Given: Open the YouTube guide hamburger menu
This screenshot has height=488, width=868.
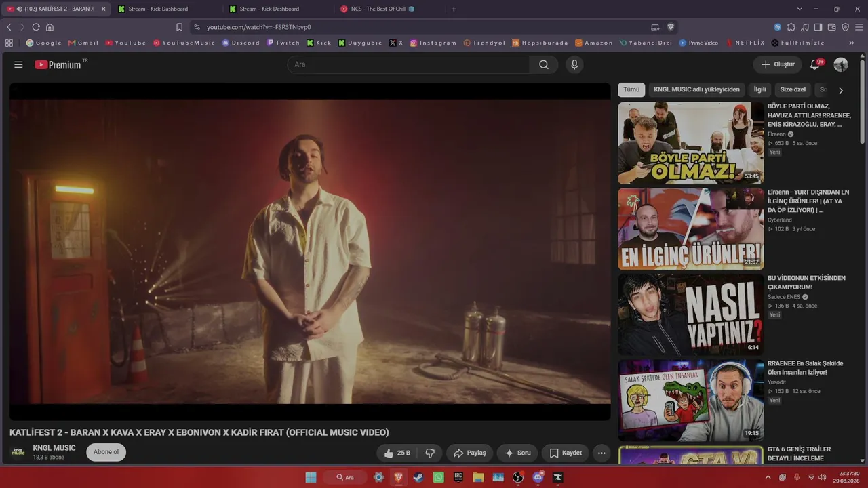Looking at the screenshot, I should coord(18,64).
